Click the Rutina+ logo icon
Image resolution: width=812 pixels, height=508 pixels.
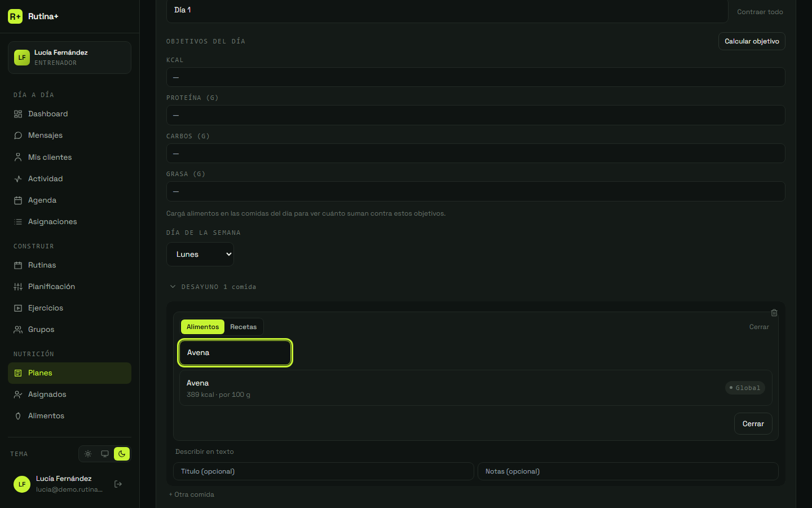point(15,16)
